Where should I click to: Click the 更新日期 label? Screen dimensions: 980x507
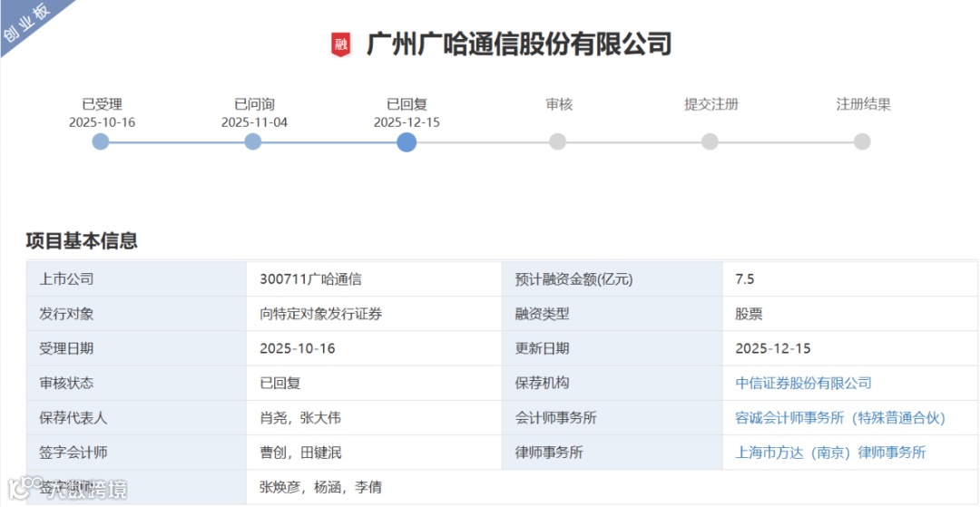542,348
